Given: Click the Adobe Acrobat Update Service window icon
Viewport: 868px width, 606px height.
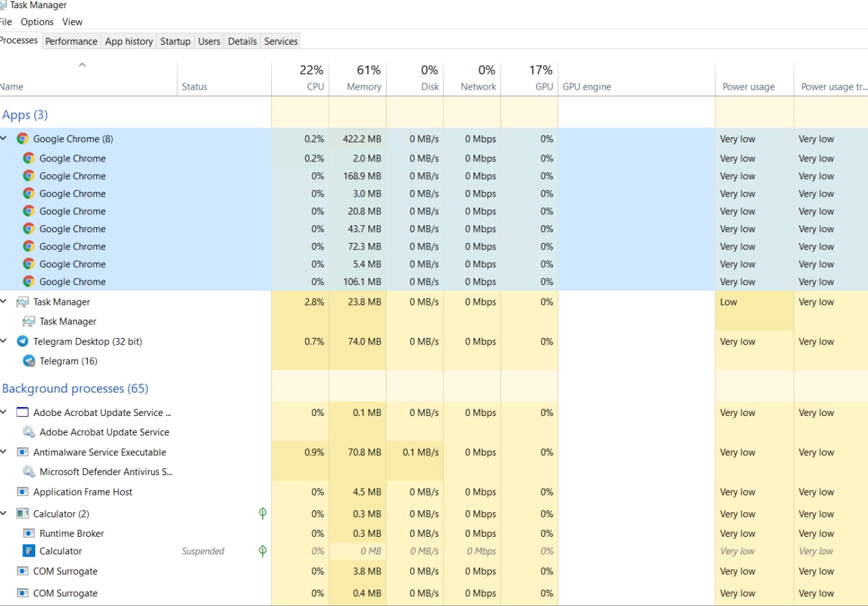Looking at the screenshot, I should pyautogui.click(x=22, y=413).
